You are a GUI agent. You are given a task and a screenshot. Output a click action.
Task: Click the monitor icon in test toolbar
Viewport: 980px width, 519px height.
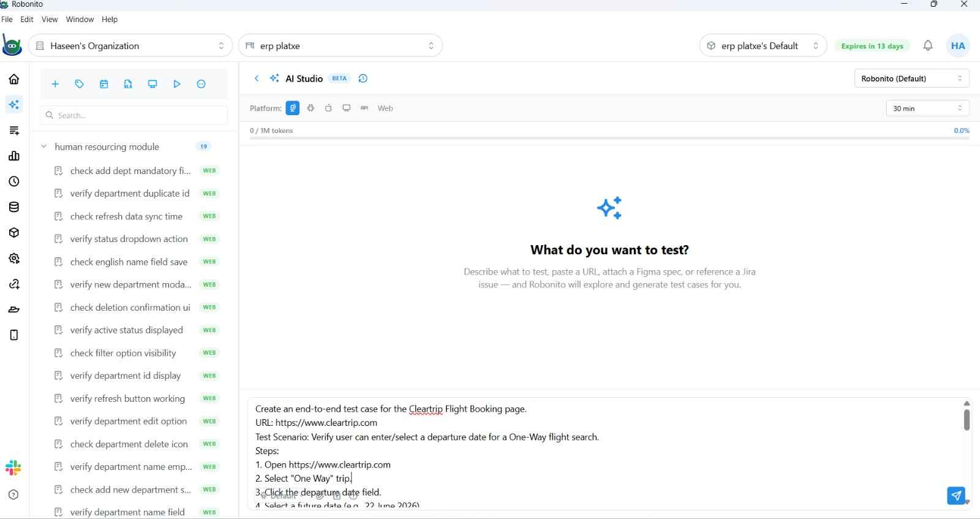(x=153, y=84)
